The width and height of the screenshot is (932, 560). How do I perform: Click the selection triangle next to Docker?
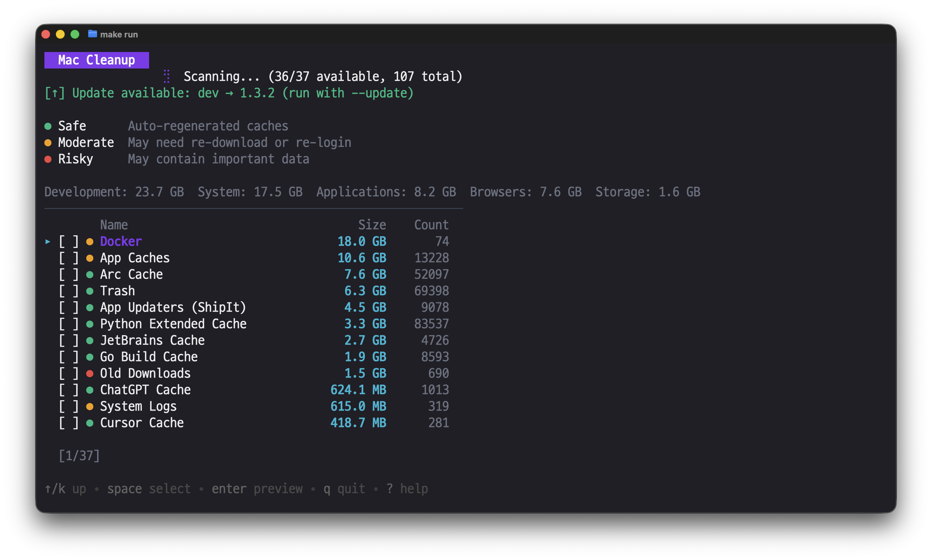[47, 242]
